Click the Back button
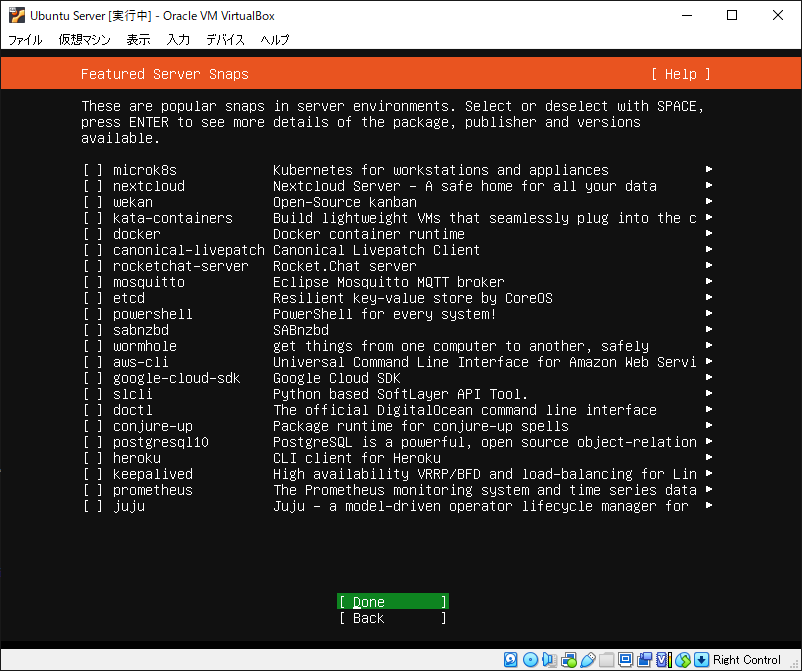Screen dimensions: 802x671 click(393, 618)
